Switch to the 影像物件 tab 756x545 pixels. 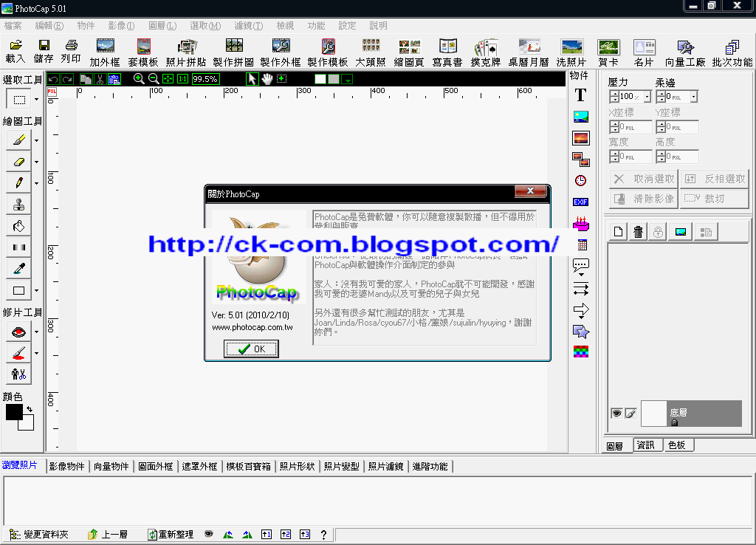click(x=67, y=467)
